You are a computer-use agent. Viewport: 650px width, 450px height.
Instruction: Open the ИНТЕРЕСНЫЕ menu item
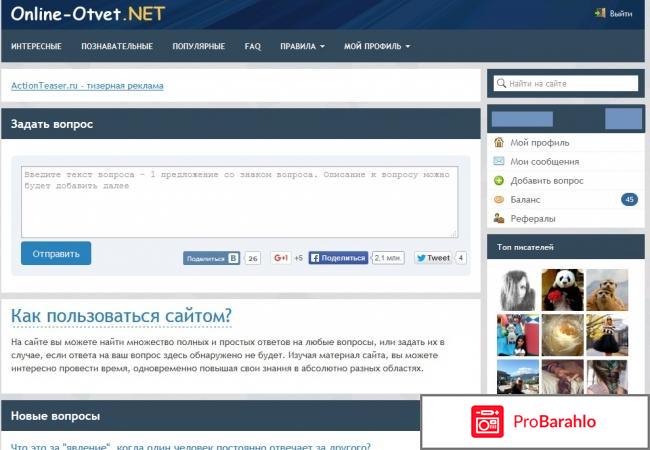(36, 46)
